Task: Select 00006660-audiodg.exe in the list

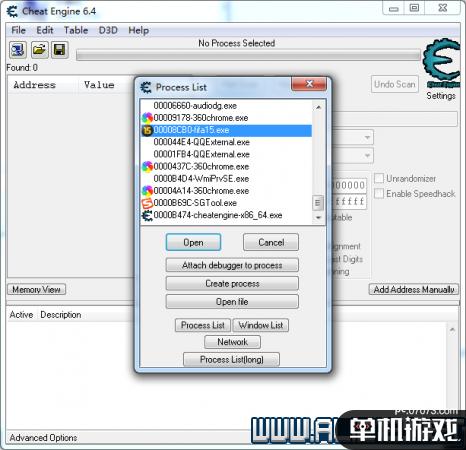Action: coord(226,106)
